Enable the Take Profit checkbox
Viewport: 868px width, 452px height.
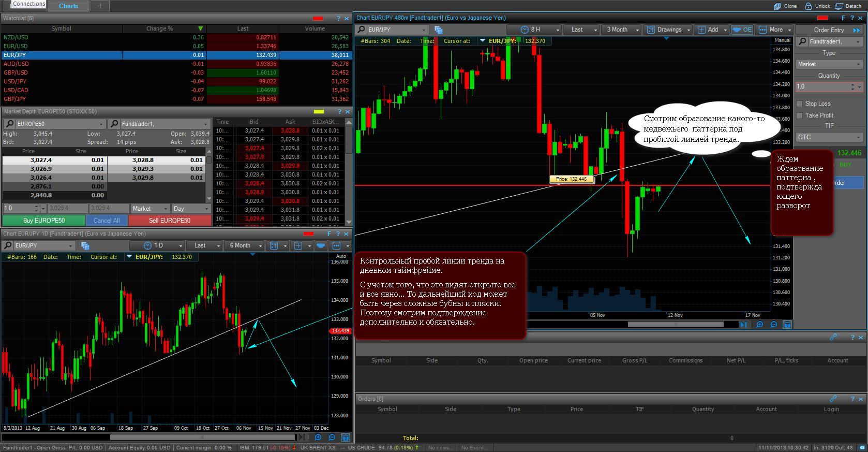800,115
